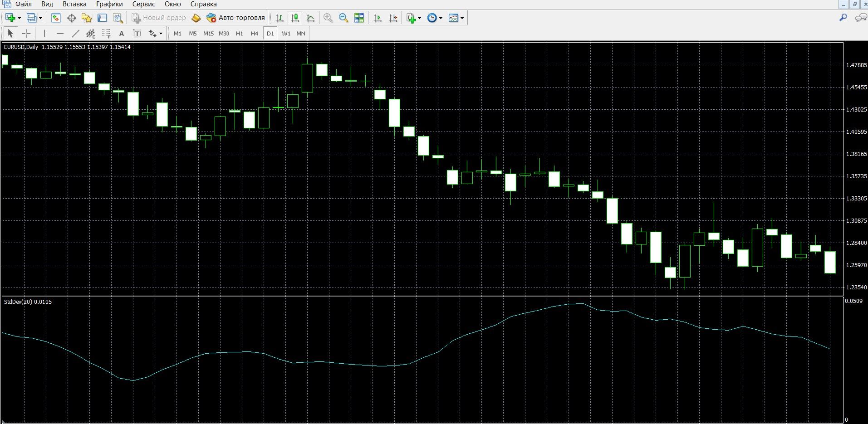Open the search magnifier at top right

coord(843,18)
